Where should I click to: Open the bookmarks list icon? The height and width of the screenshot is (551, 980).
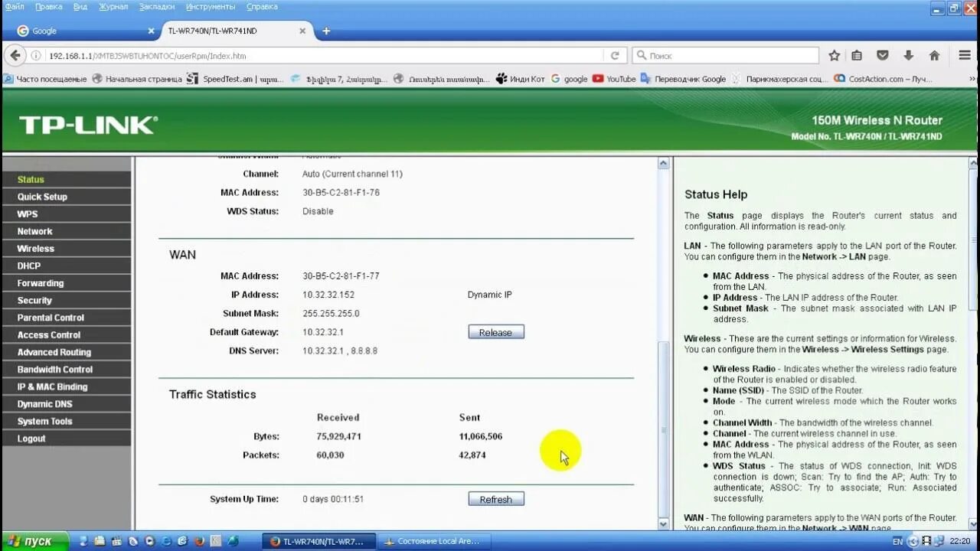click(x=857, y=56)
